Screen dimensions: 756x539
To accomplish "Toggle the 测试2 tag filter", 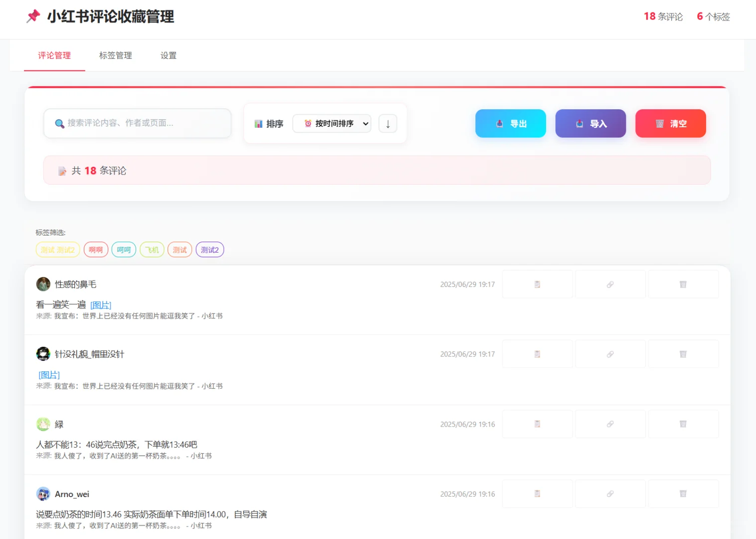I will pos(210,250).
